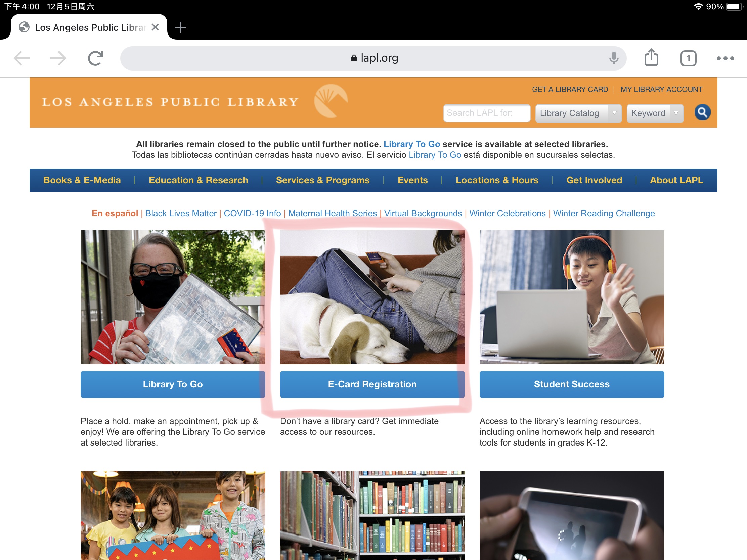Click the Student Success button

pos(572,384)
